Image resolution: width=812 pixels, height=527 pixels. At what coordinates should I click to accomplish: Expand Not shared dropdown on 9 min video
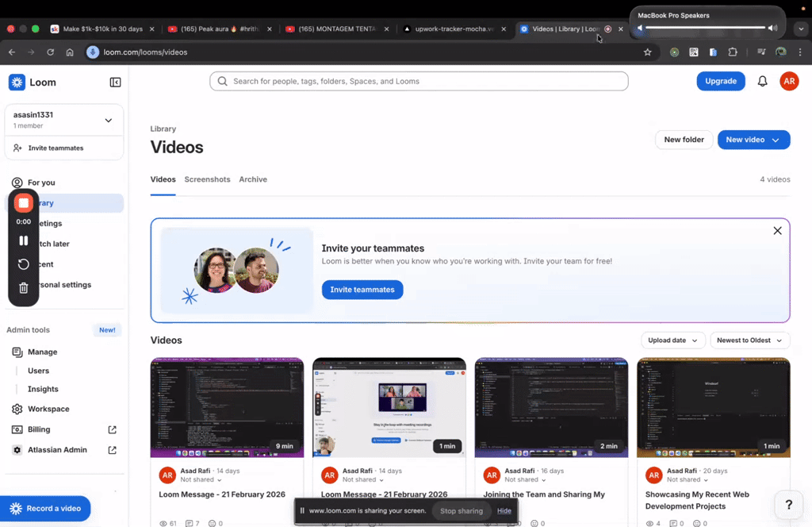(x=201, y=480)
